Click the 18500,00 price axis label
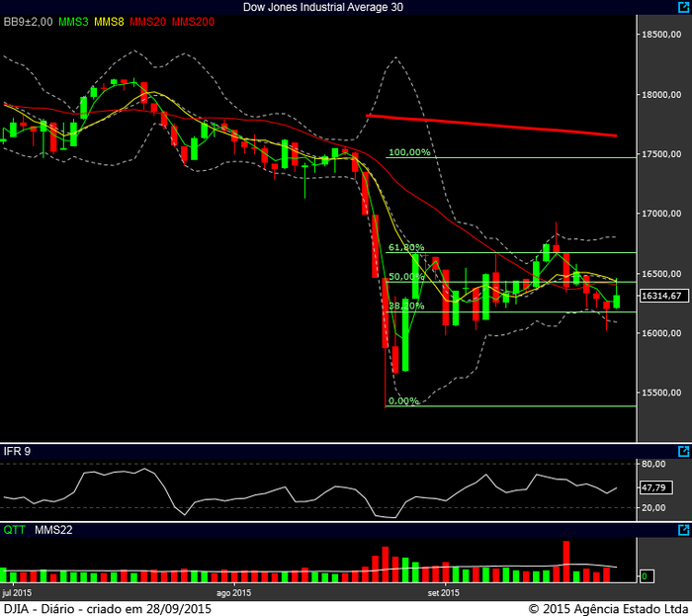This screenshot has width=692, height=616. (x=661, y=35)
